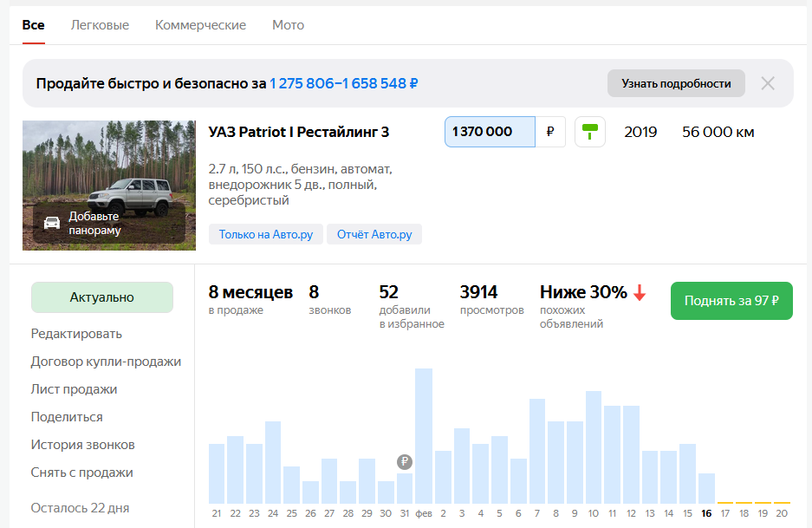Click the red down arrow next to «Ниже 30%»
This screenshot has height=528, width=812.
[640, 293]
